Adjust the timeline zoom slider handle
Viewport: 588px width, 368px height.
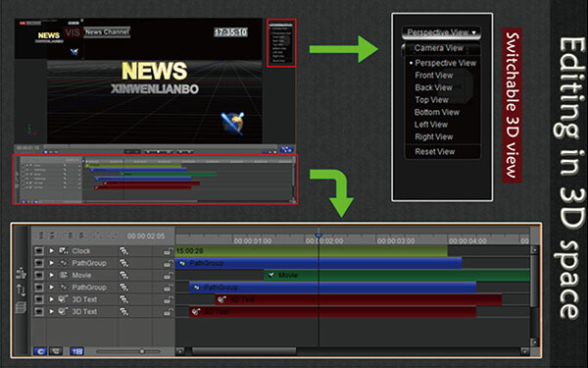[142, 351]
